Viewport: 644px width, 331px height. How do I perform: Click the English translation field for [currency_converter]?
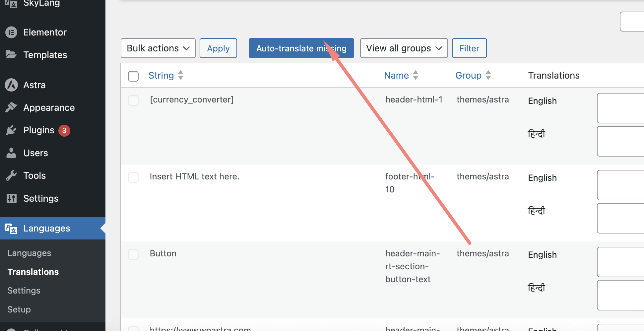click(x=620, y=108)
